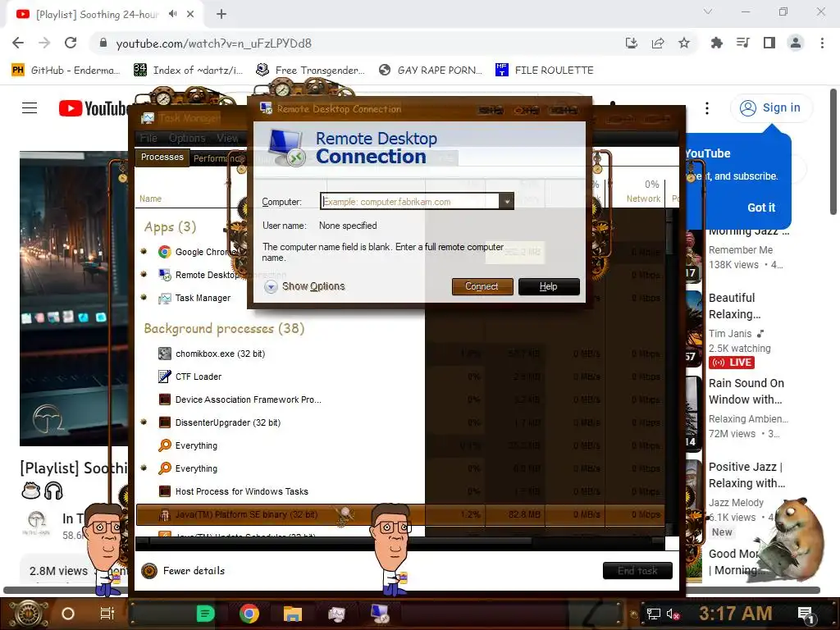
Task: Switch to the Performance tab
Action: 218,158
